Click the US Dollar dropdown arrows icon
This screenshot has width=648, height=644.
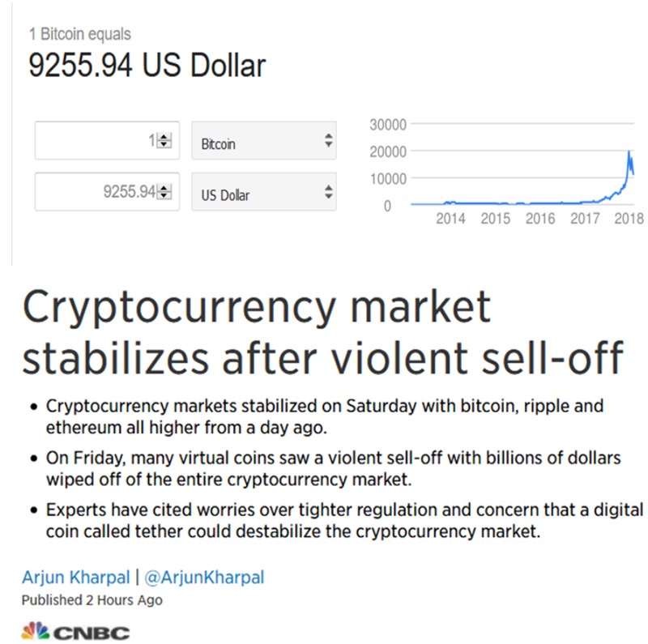click(329, 192)
